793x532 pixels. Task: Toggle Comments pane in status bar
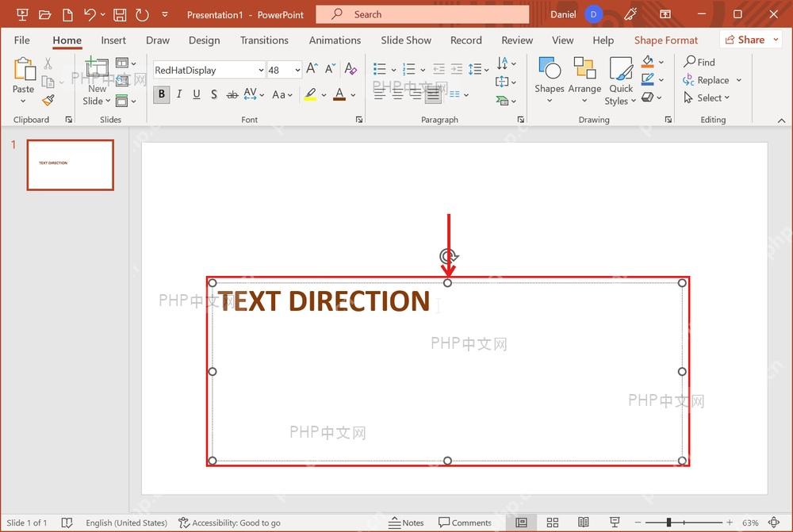(465, 522)
